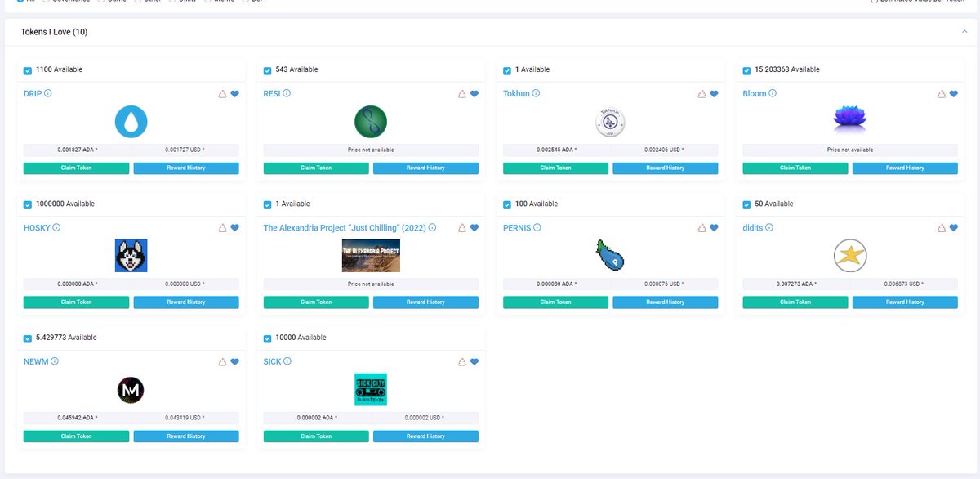Image resolution: width=980 pixels, height=479 pixels.
Task: Unfavorite HOSKY with the heart icon
Action: coord(234,228)
